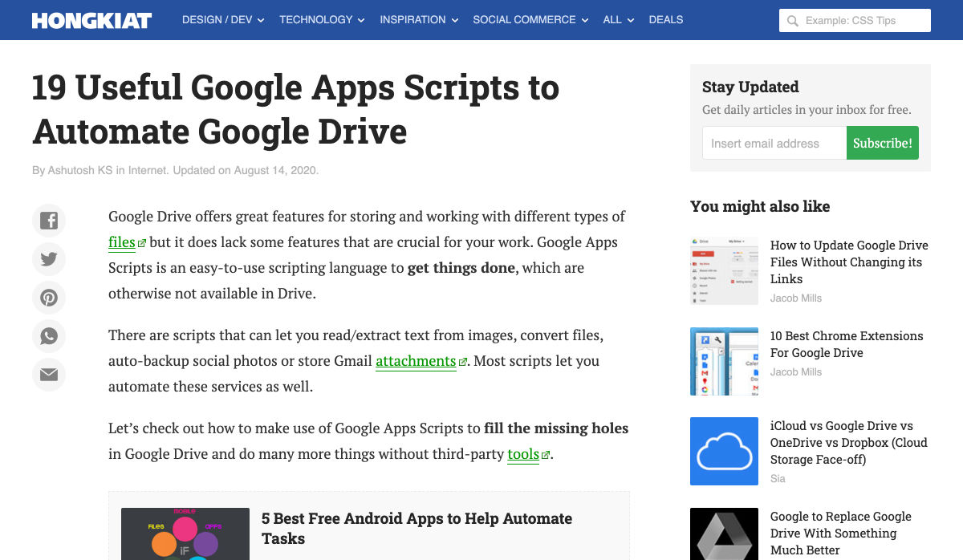Screen dimensions: 963x560
Task: Click the search magnifier icon
Action: click(793, 21)
